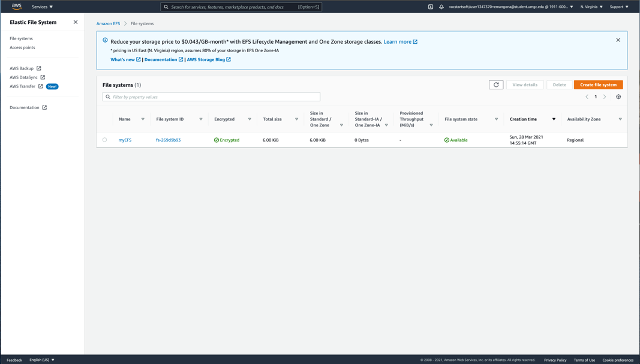Click the View details button
This screenshot has height=364, width=640.
524,85
